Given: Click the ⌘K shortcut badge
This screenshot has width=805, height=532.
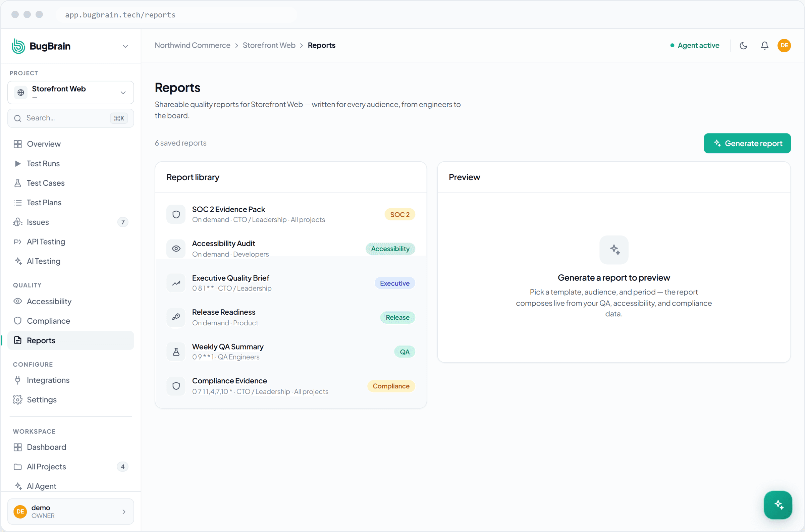Looking at the screenshot, I should click(119, 118).
